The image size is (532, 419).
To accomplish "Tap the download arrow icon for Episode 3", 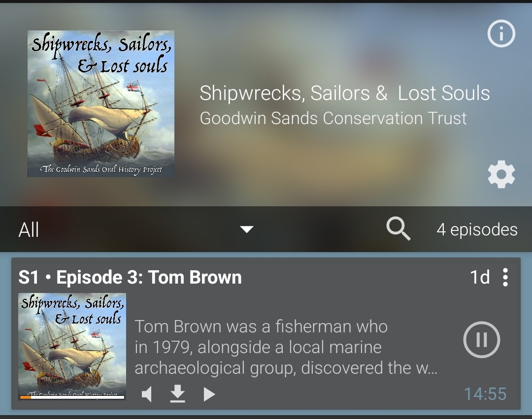I will 177,394.
